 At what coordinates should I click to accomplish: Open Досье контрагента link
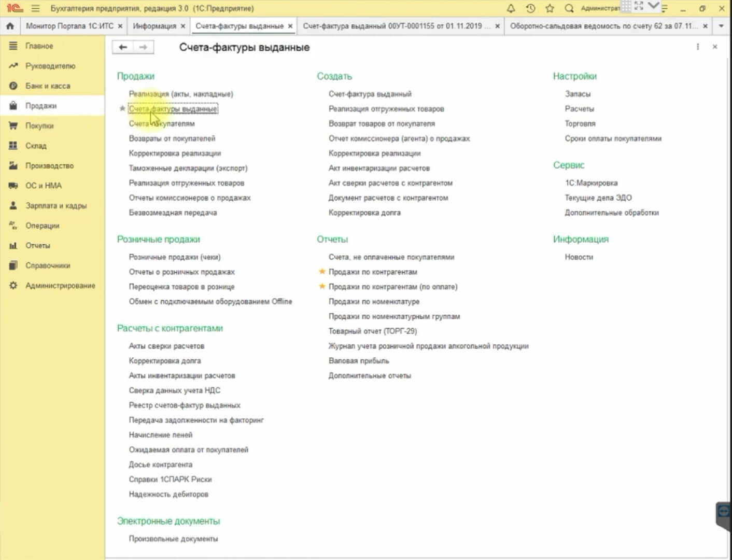161,465
